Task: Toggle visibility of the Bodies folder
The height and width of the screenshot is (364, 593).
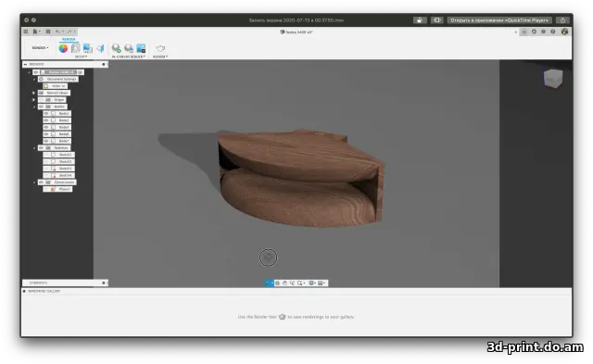Action: (x=41, y=107)
